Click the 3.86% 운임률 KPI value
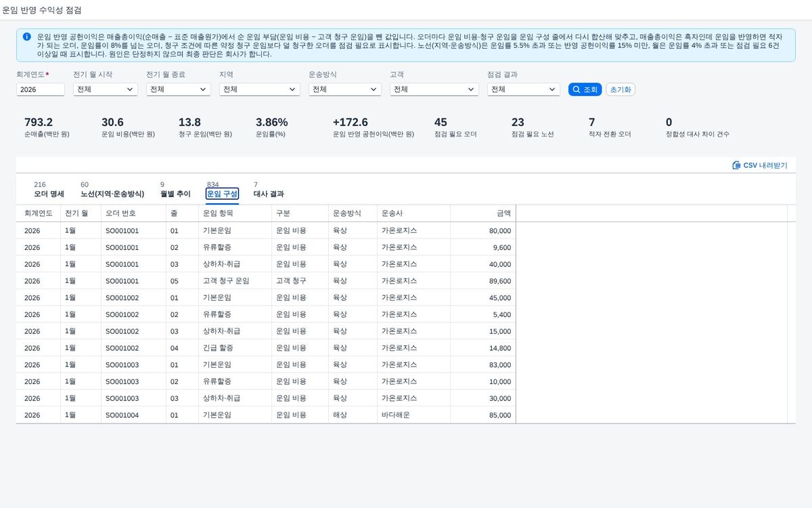 click(x=272, y=122)
